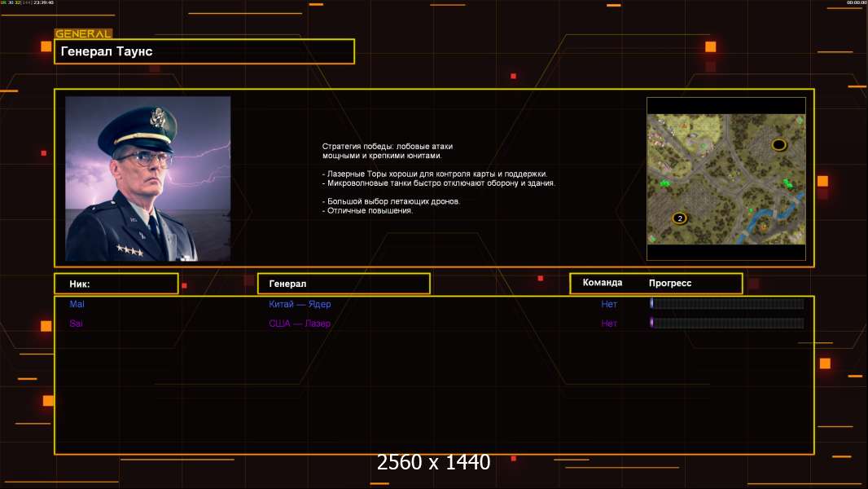The height and width of the screenshot is (489, 868).
Task: Click Mal's loading progress bar
Action: [726, 304]
